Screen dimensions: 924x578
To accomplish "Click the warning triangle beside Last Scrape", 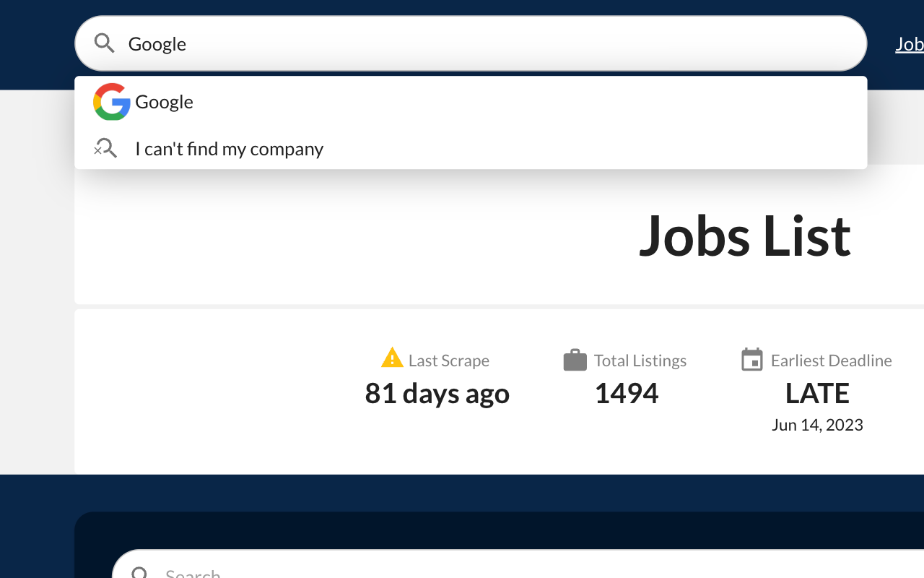I will point(392,358).
